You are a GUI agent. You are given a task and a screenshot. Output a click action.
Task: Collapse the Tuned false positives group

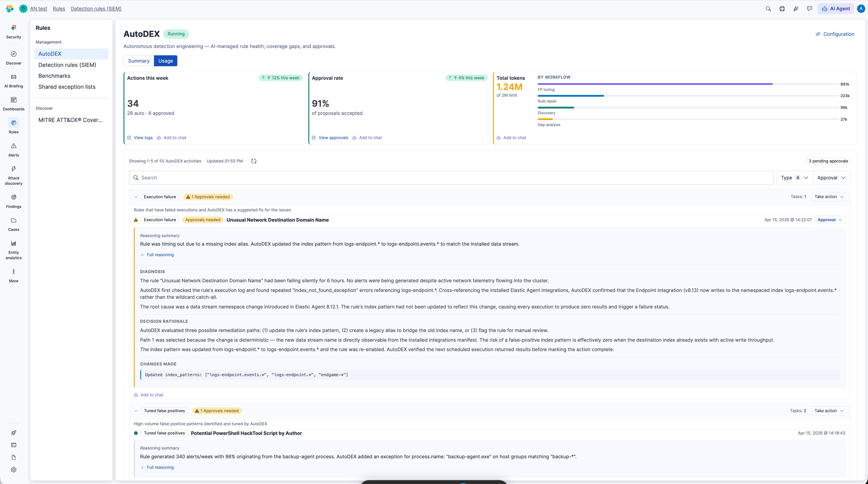136,411
